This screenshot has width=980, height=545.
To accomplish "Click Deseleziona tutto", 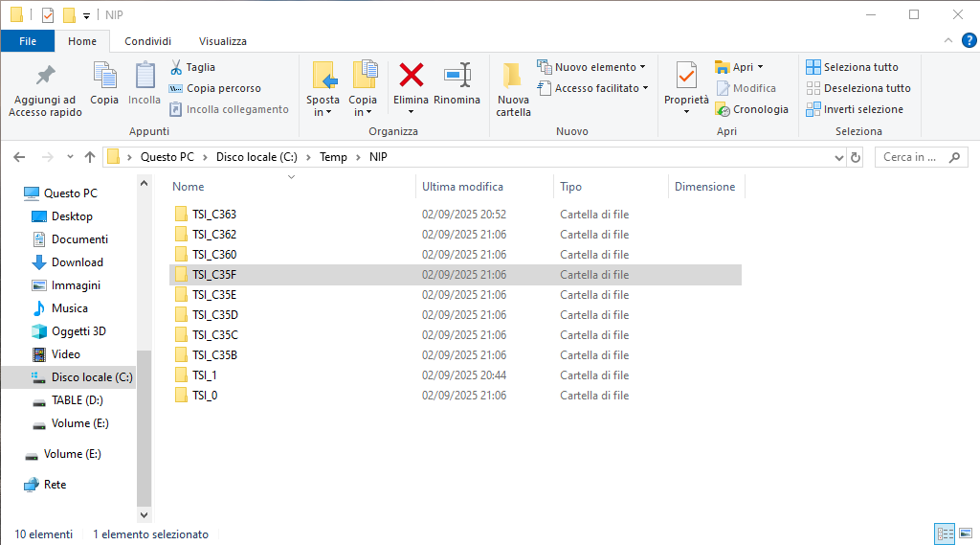I will [858, 88].
